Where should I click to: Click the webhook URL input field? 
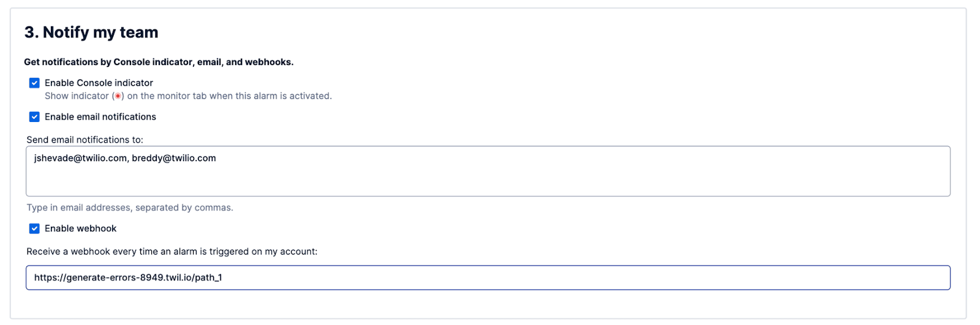point(488,277)
